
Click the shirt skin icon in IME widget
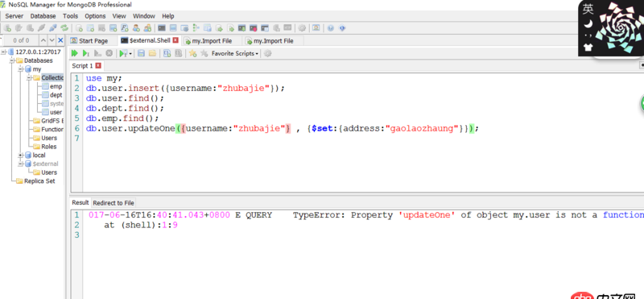click(588, 48)
